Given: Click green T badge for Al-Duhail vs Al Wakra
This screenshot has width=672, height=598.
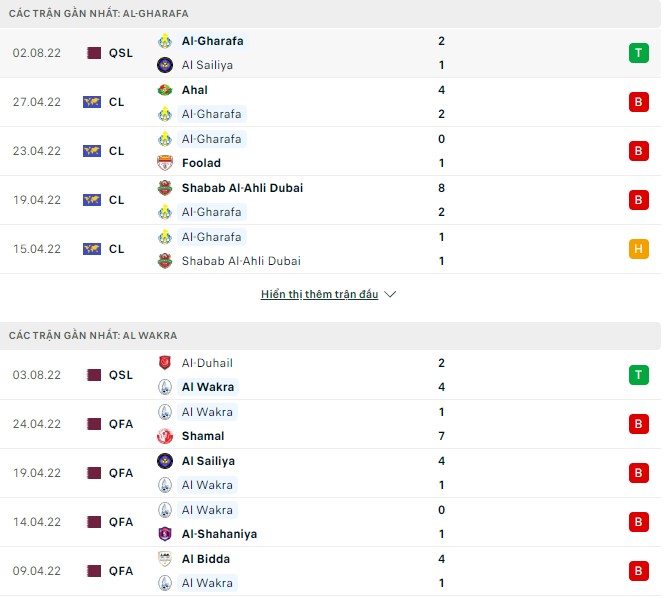Looking at the screenshot, I should [x=638, y=375].
